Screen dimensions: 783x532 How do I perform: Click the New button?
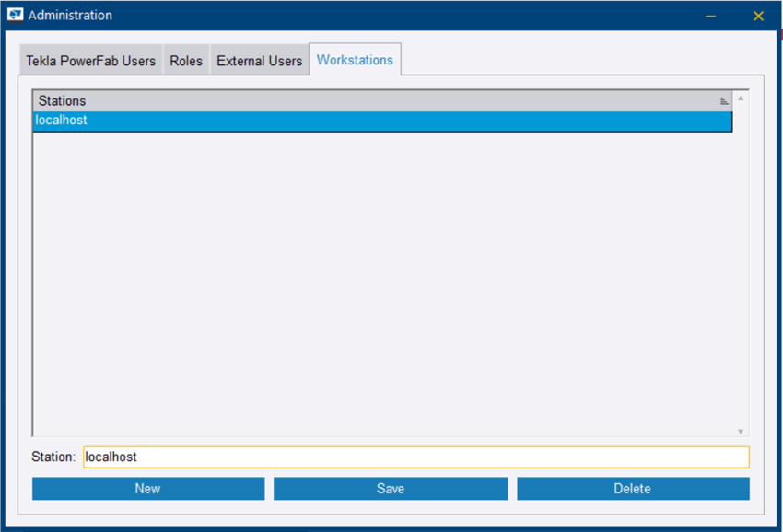point(148,489)
